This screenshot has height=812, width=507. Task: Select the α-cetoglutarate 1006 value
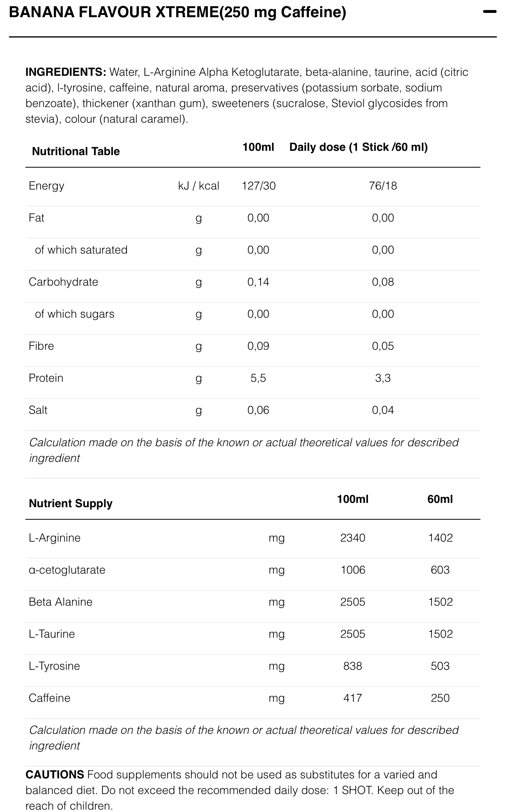[x=353, y=570]
